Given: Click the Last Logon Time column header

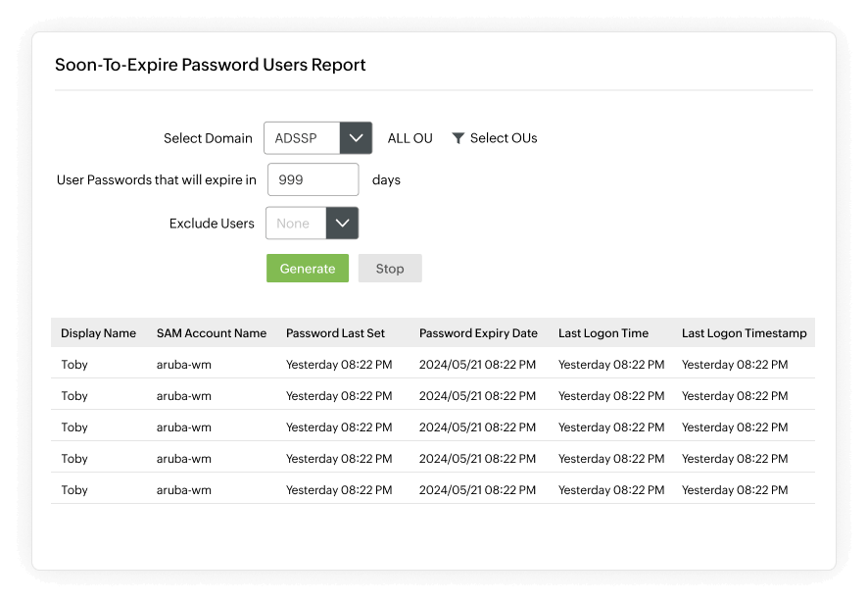Looking at the screenshot, I should tap(603, 332).
